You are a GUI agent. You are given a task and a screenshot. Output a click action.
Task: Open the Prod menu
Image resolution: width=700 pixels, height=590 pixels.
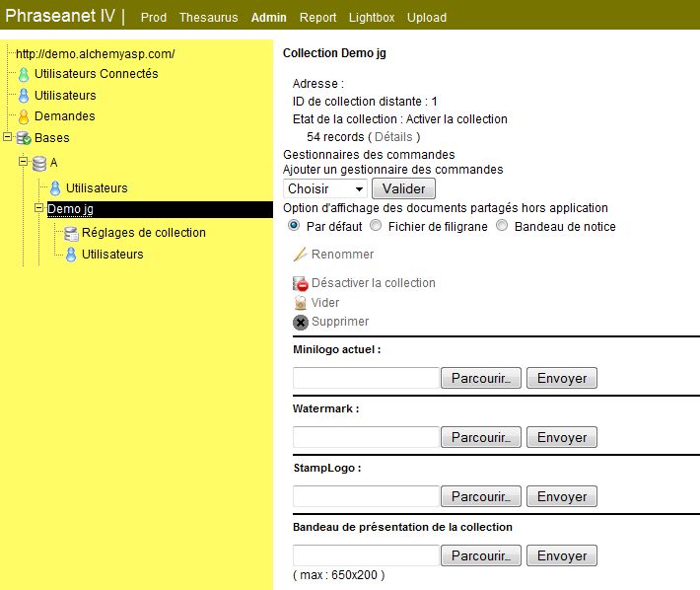(154, 18)
